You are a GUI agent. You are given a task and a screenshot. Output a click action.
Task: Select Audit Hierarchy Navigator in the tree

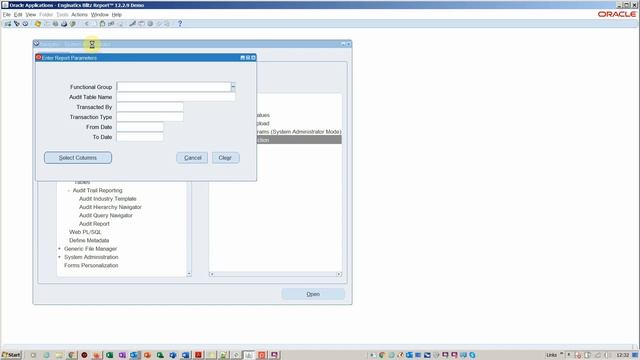click(x=110, y=207)
